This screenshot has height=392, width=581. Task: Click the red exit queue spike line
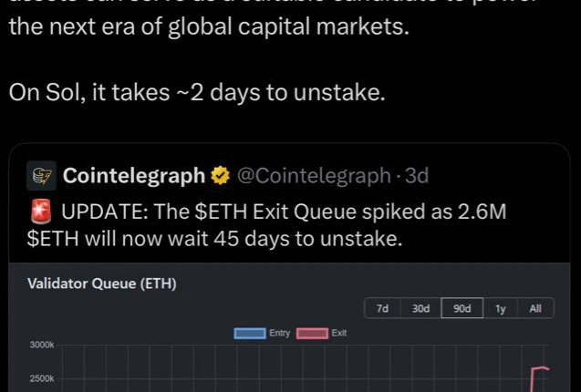534,378
